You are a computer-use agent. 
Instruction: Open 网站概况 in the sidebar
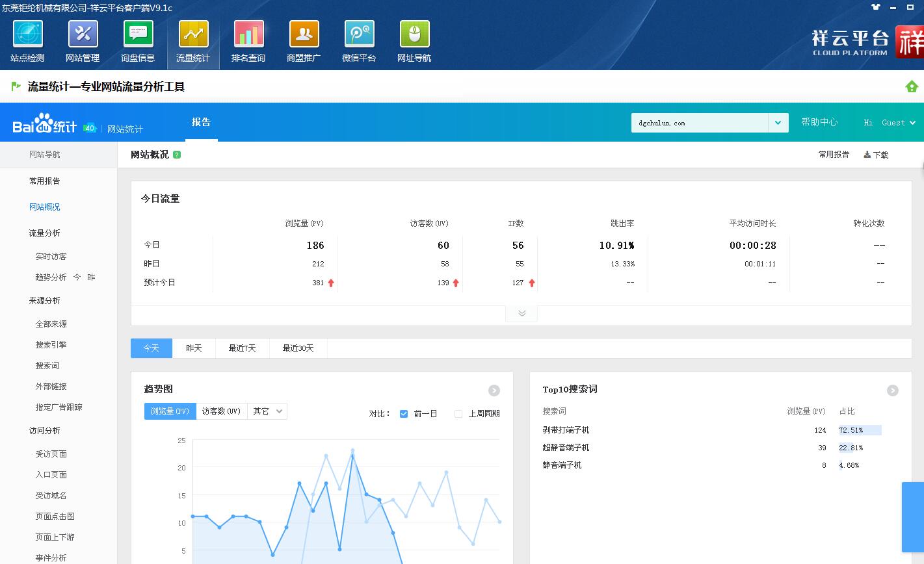click(44, 207)
